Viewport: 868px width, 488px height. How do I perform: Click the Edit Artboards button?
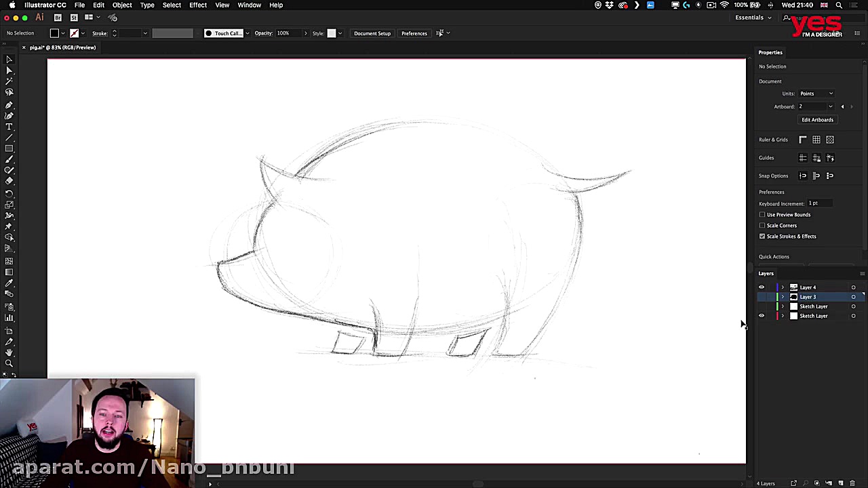[x=817, y=120]
